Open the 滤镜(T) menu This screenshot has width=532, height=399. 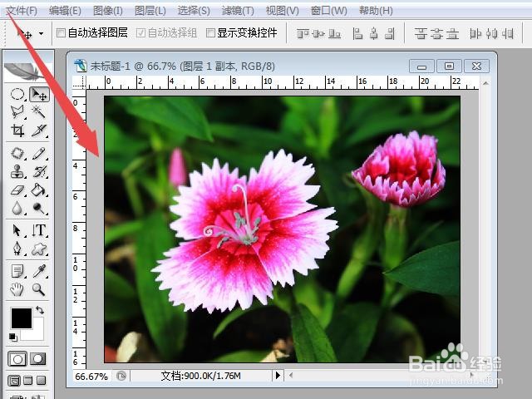tap(238, 11)
